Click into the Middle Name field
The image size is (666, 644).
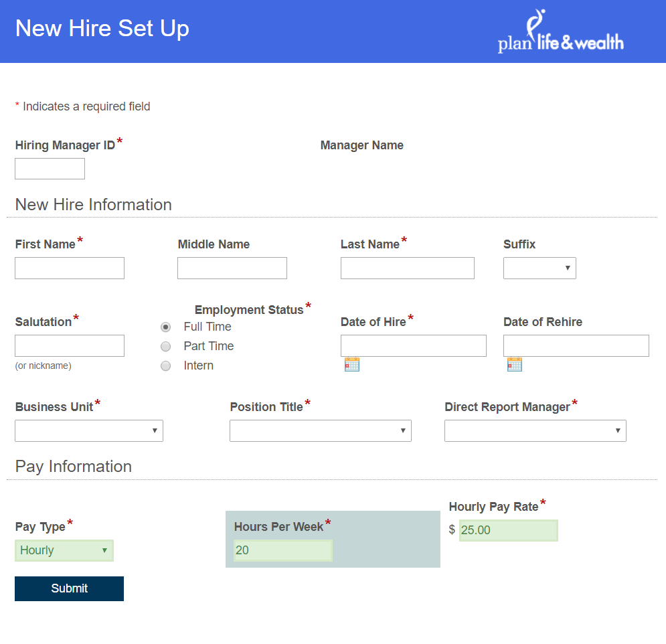click(232, 268)
